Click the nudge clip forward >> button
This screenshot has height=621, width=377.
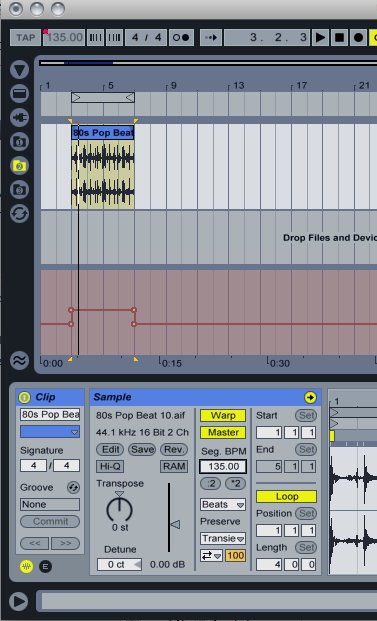point(65,543)
